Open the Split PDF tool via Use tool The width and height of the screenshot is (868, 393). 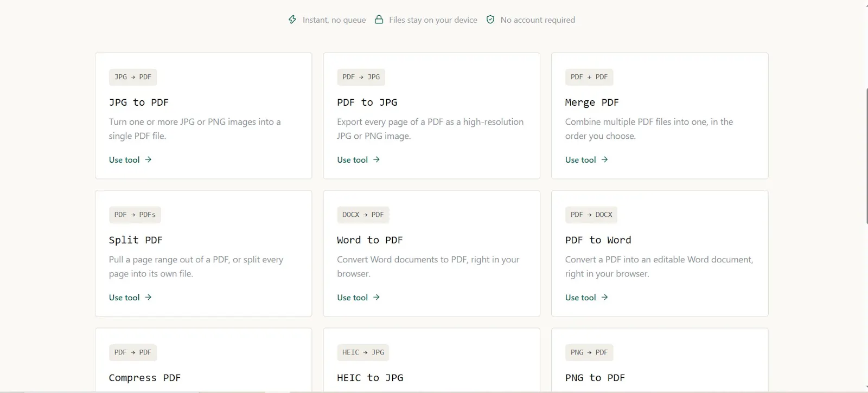click(130, 298)
